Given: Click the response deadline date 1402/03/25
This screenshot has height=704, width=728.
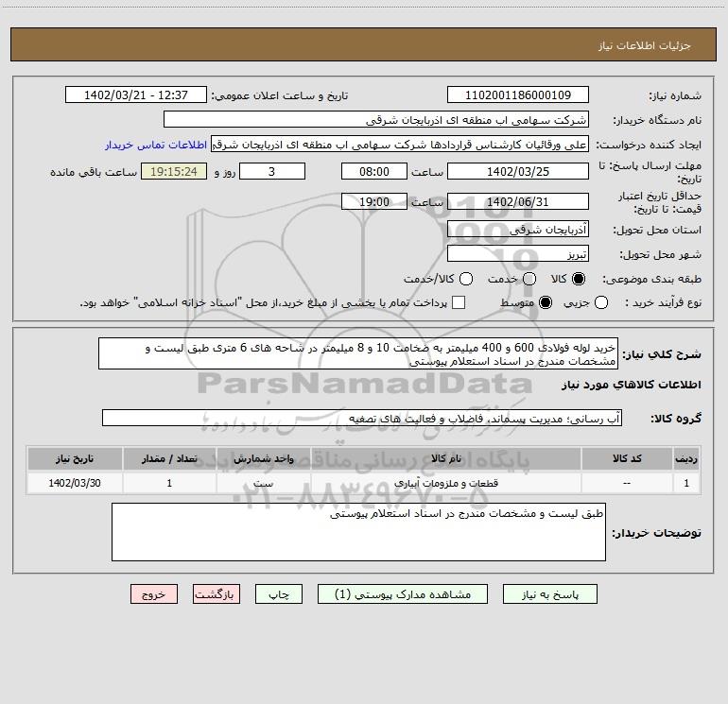Looking at the screenshot, I should click(x=518, y=171).
